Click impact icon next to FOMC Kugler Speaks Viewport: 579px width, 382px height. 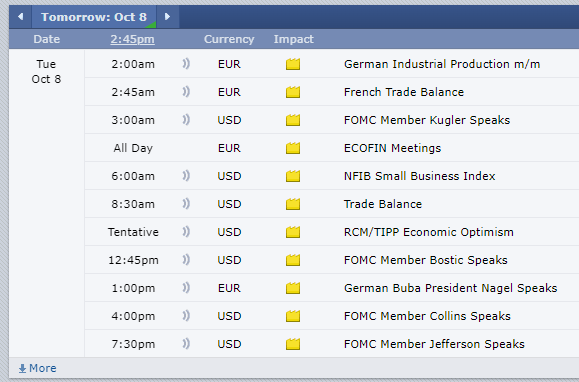click(x=293, y=120)
